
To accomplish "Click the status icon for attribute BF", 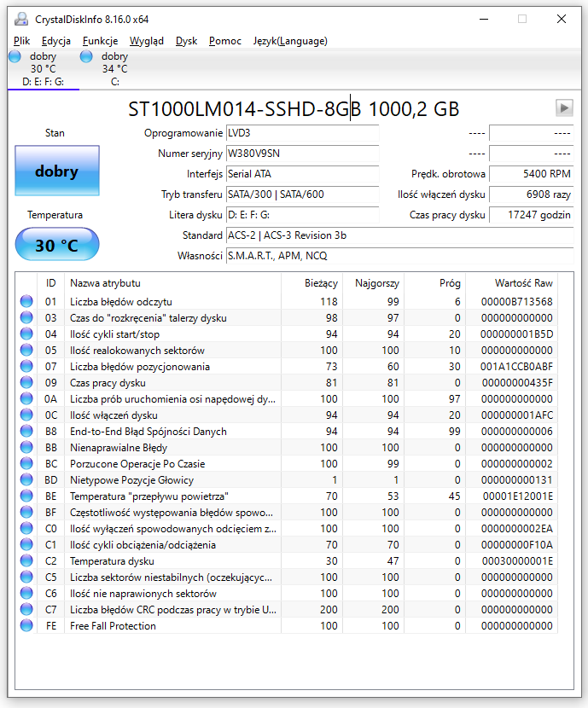I will point(26,513).
